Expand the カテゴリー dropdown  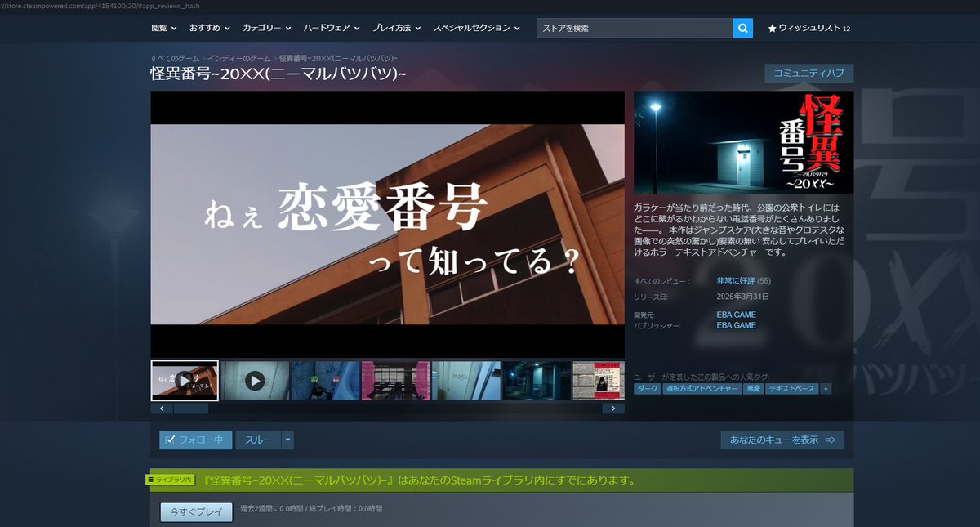[x=261, y=28]
